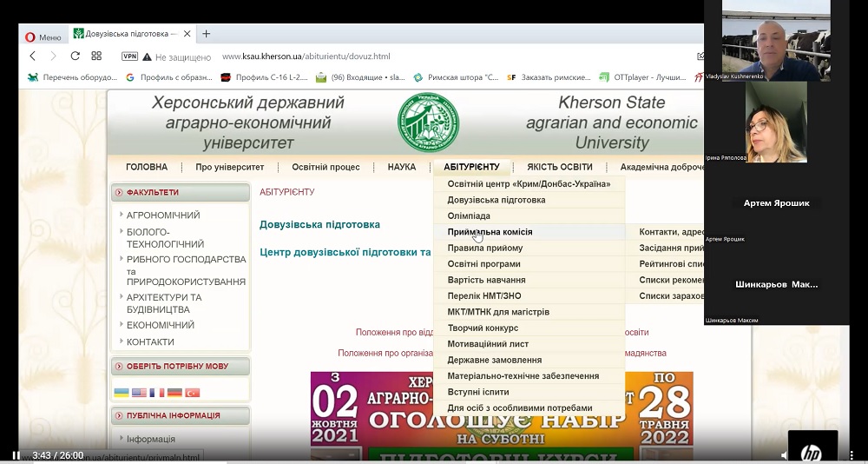
Task: Open the Профиль с образн... Google bookmark
Action: 169,77
